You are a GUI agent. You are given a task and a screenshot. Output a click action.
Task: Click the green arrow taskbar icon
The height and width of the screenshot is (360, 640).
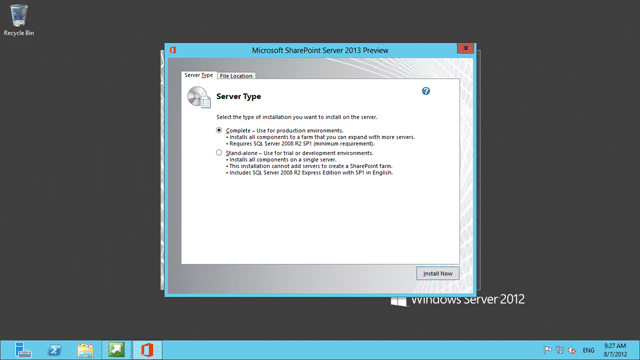point(116,350)
